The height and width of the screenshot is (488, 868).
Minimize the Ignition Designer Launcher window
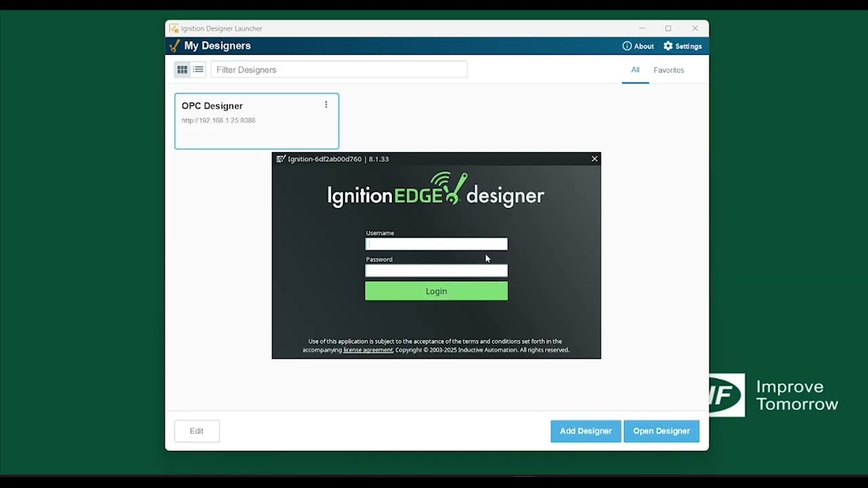click(642, 28)
